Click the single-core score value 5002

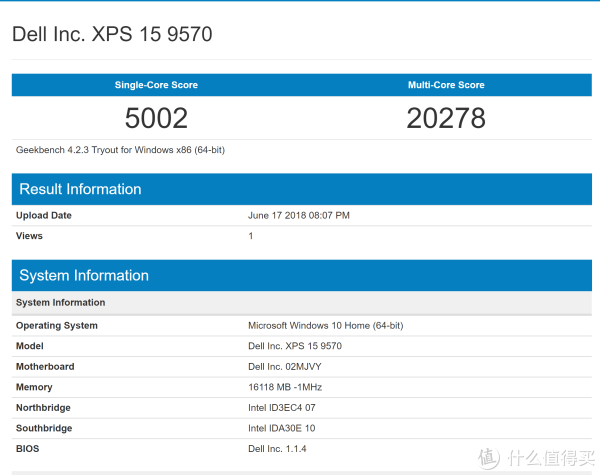[x=156, y=118]
